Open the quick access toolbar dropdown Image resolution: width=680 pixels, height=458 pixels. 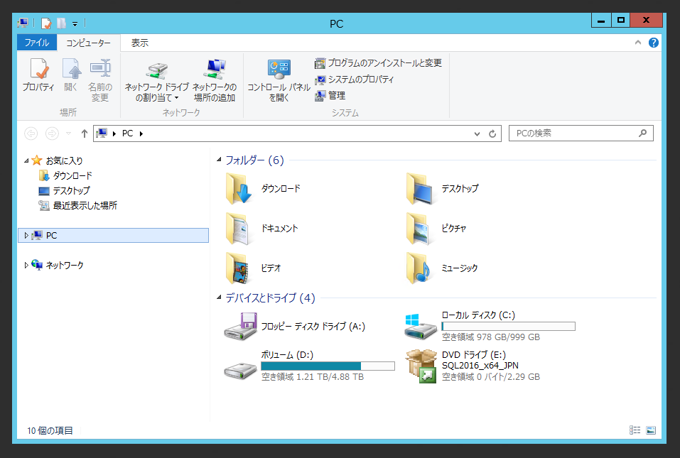[75, 23]
